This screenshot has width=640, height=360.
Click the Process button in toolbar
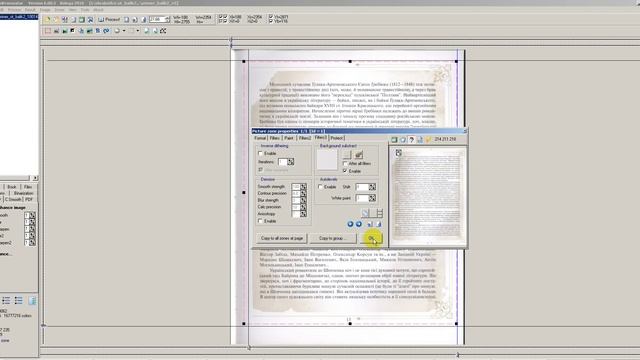click(x=110, y=19)
